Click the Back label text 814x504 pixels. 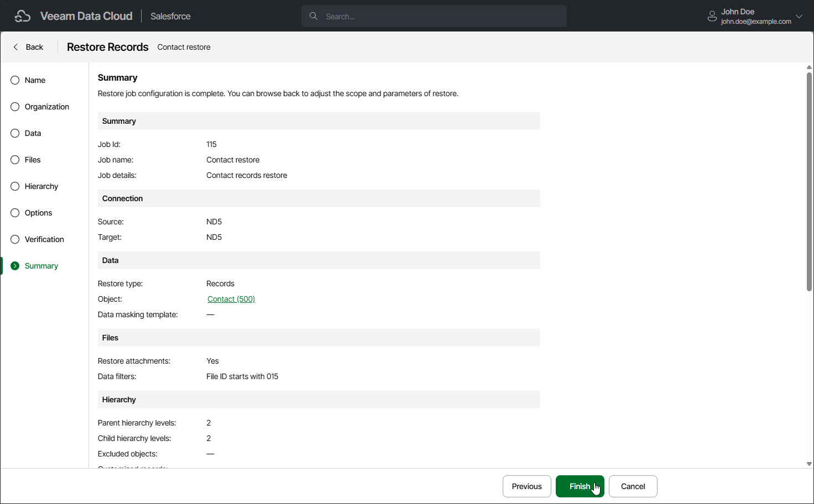click(x=34, y=47)
